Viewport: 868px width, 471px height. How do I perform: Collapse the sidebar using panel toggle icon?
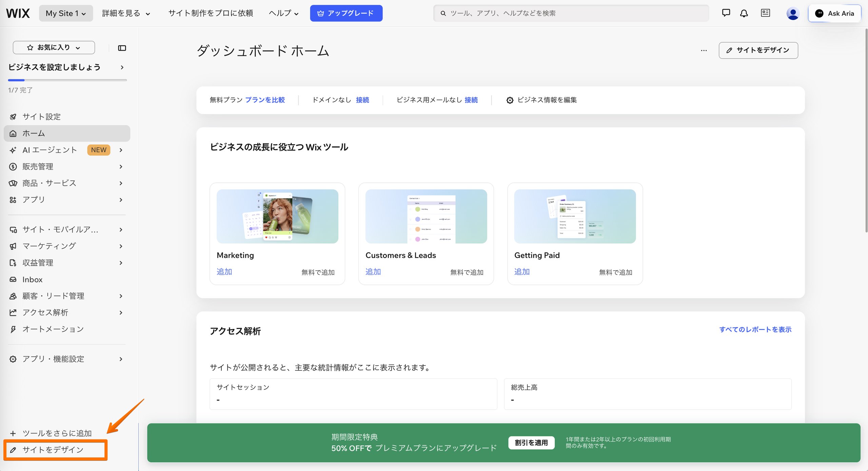click(122, 48)
